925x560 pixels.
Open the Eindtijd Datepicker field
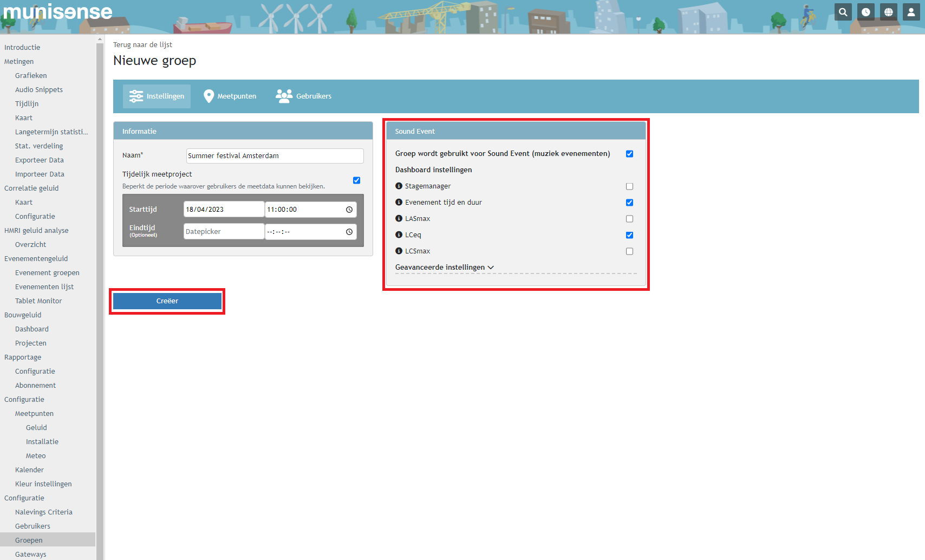click(x=224, y=232)
